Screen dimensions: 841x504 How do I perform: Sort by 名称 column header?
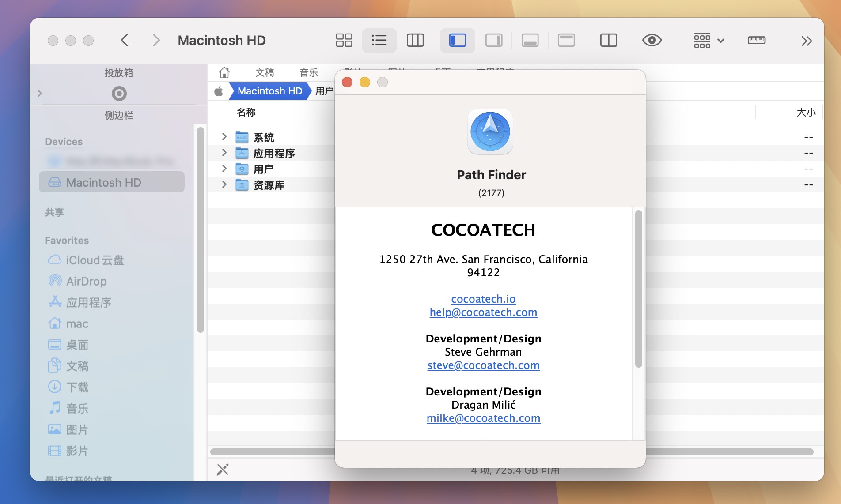pos(246,112)
